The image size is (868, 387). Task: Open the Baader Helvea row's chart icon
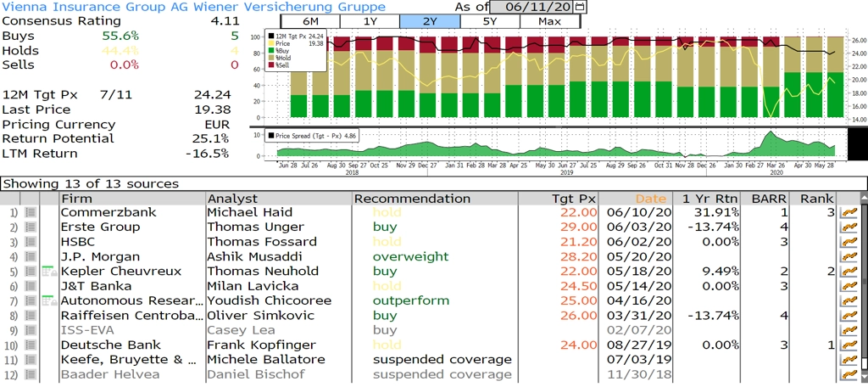click(847, 374)
